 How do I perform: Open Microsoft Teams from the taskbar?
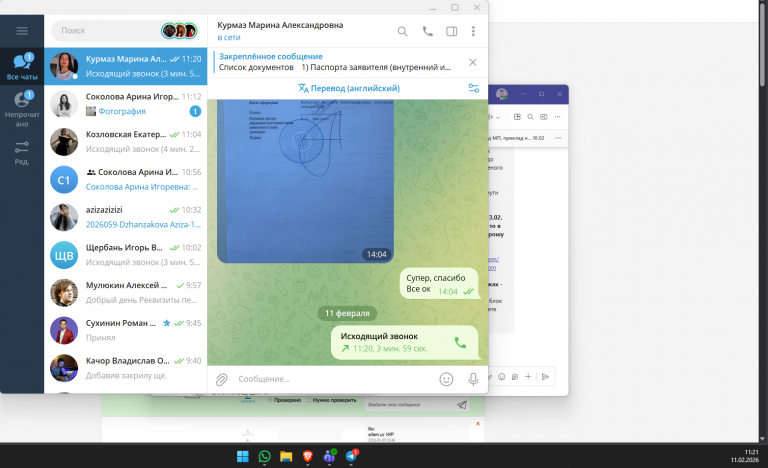click(x=329, y=457)
